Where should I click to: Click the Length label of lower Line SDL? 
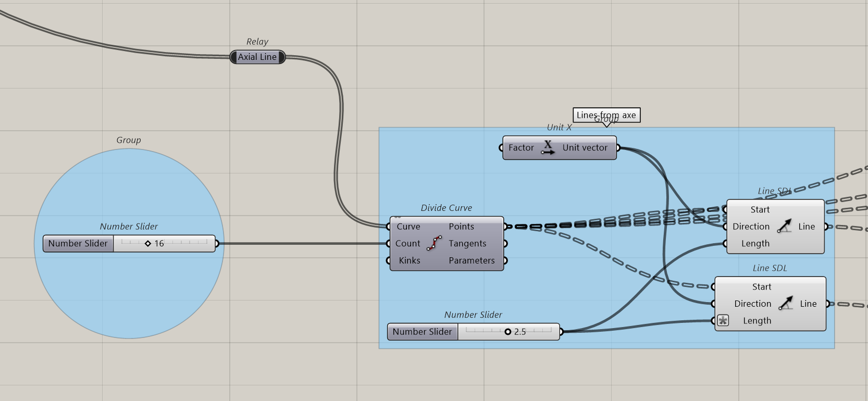(x=757, y=321)
